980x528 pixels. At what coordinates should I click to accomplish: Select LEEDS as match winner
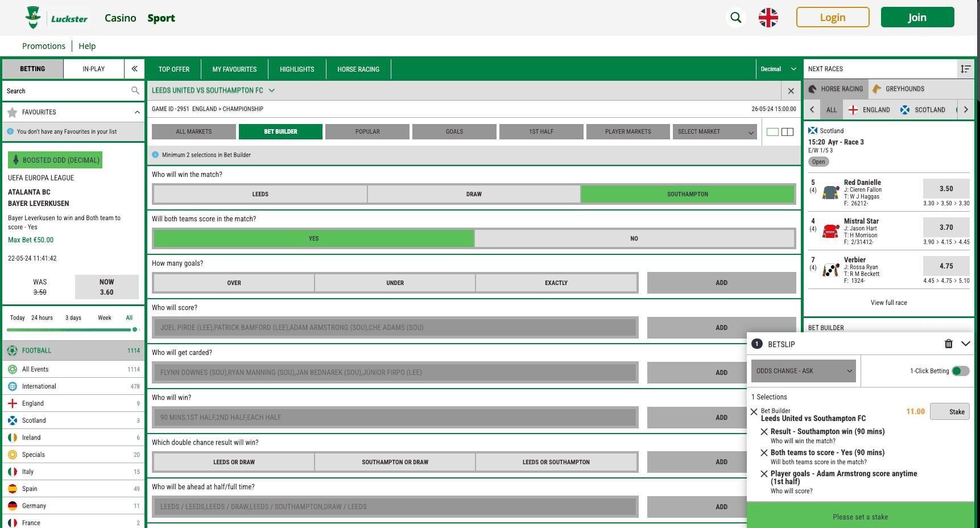[260, 194]
